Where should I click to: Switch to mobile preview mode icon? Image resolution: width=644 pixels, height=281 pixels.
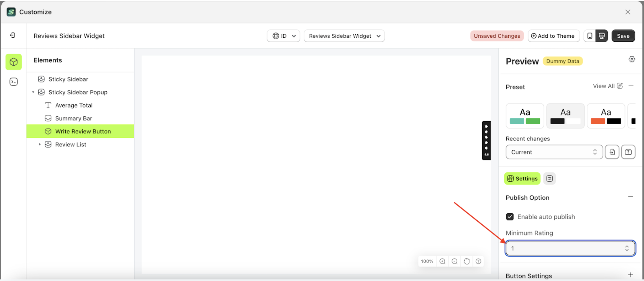click(589, 36)
